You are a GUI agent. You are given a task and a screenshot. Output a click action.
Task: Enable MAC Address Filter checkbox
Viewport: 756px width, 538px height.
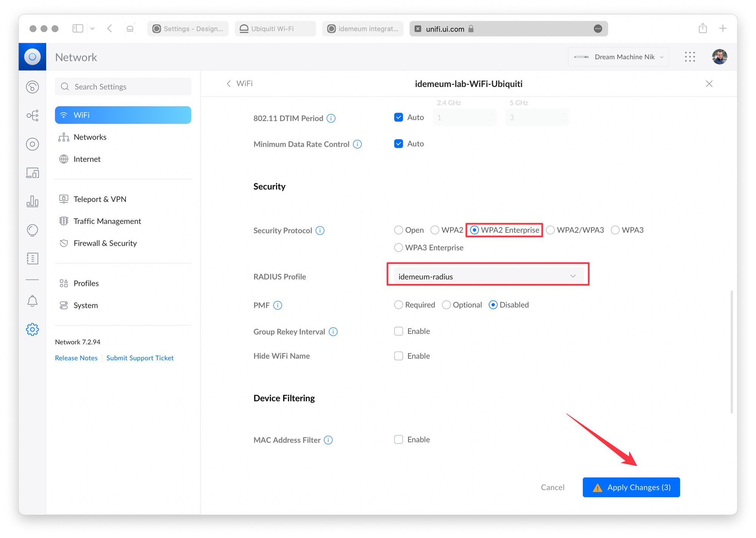tap(398, 440)
